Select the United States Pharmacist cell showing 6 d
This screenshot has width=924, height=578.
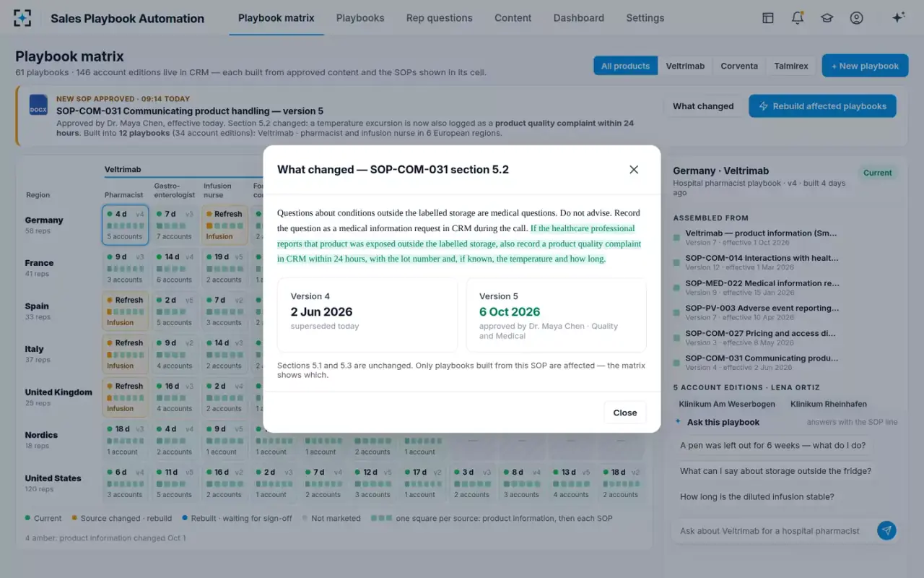tap(126, 483)
